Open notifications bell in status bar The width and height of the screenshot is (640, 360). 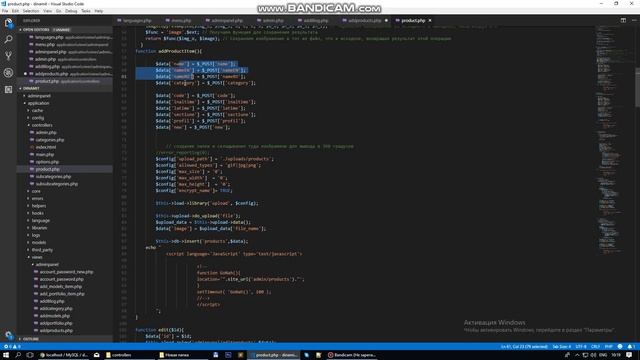(x=631, y=347)
